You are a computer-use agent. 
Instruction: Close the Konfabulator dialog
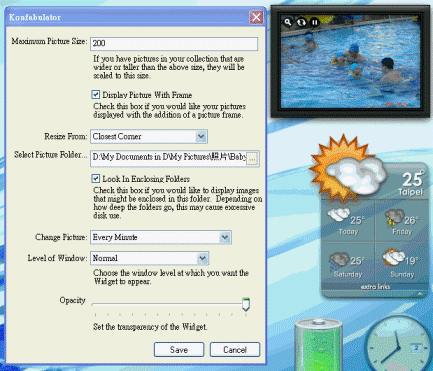coord(256,17)
